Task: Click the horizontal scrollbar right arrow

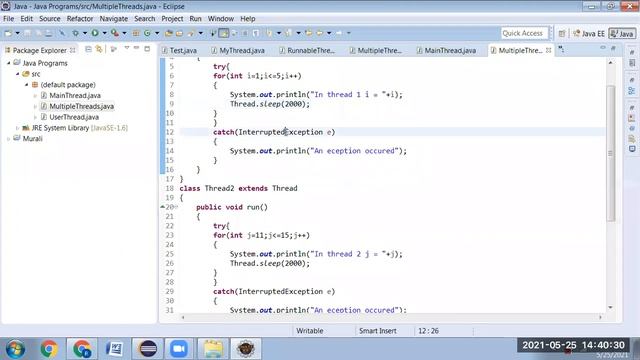Action: pyautogui.click(x=600, y=317)
